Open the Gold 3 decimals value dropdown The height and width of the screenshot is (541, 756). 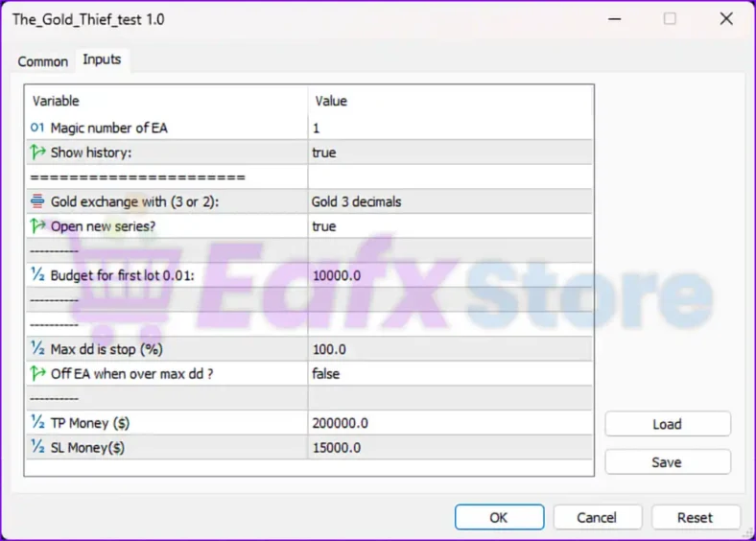(450, 201)
